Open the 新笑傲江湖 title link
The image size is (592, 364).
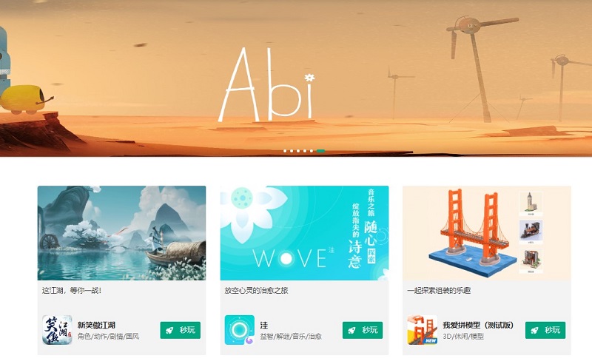tap(96, 325)
